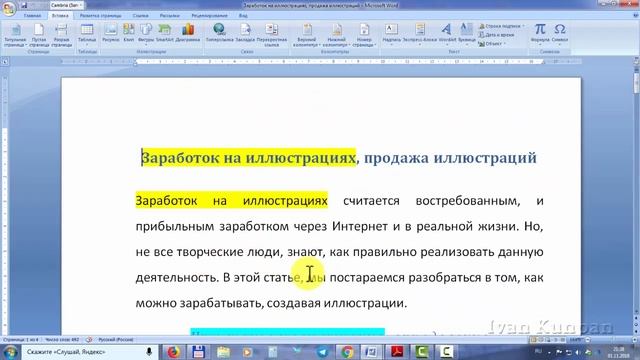
Task: Open the Header (Верхний колонтитул) menu
Action: point(307,35)
